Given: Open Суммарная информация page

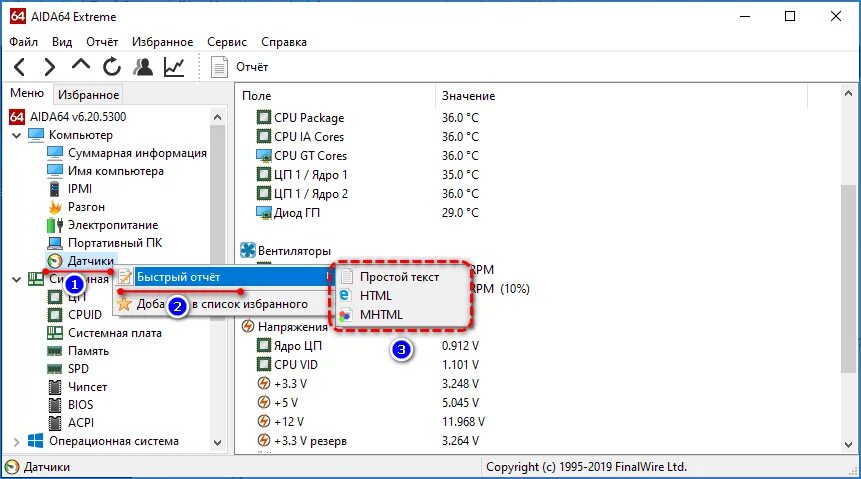Looking at the screenshot, I should pos(137,153).
